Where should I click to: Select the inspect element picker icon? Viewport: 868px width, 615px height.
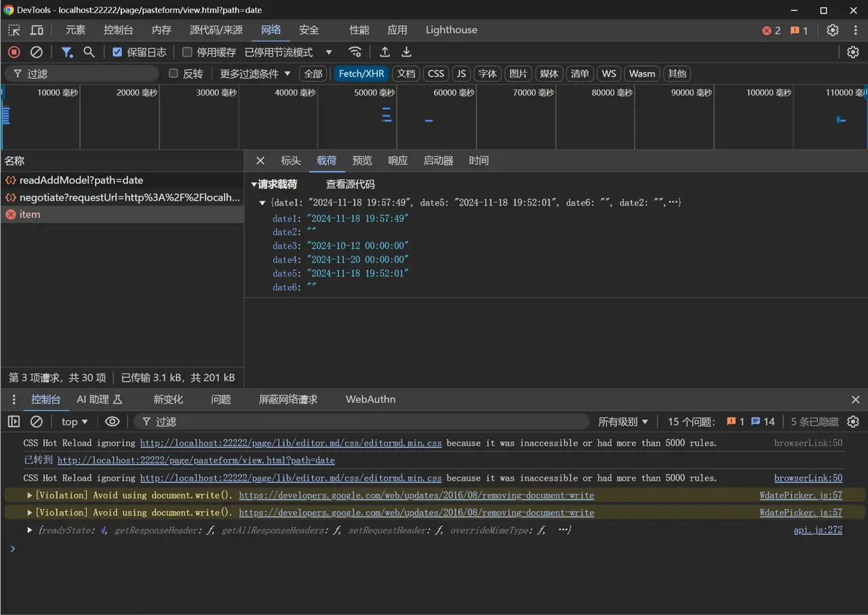point(14,30)
